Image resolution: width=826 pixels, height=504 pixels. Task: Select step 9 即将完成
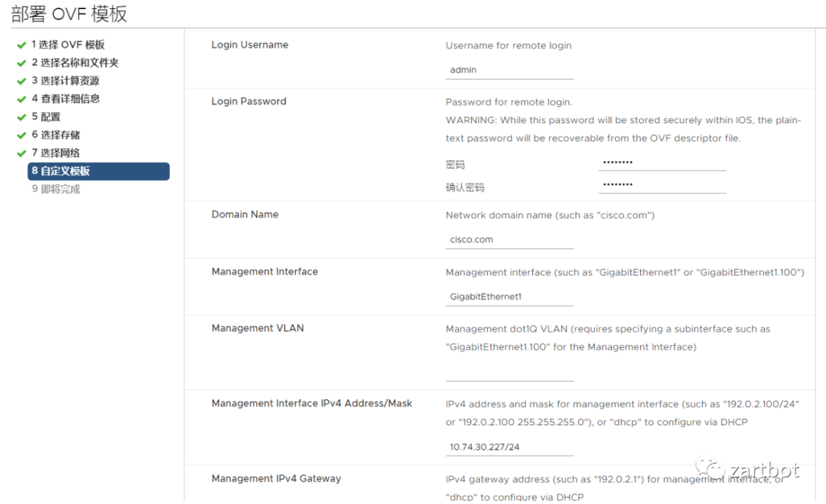pos(56,189)
